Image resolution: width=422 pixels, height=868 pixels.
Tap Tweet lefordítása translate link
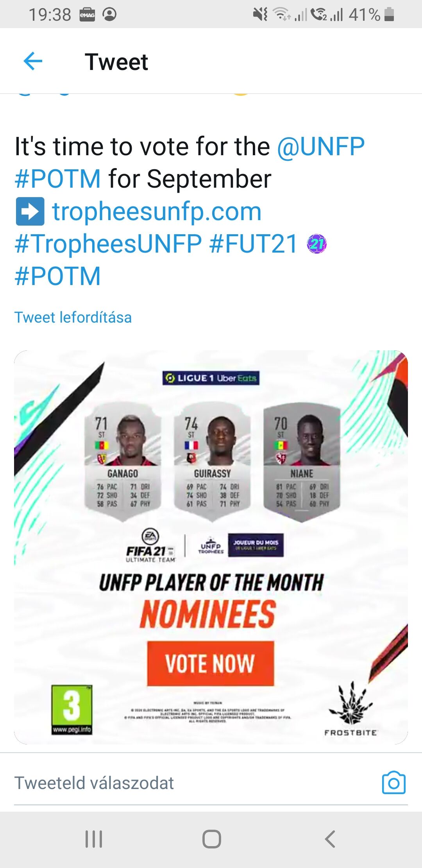click(73, 317)
